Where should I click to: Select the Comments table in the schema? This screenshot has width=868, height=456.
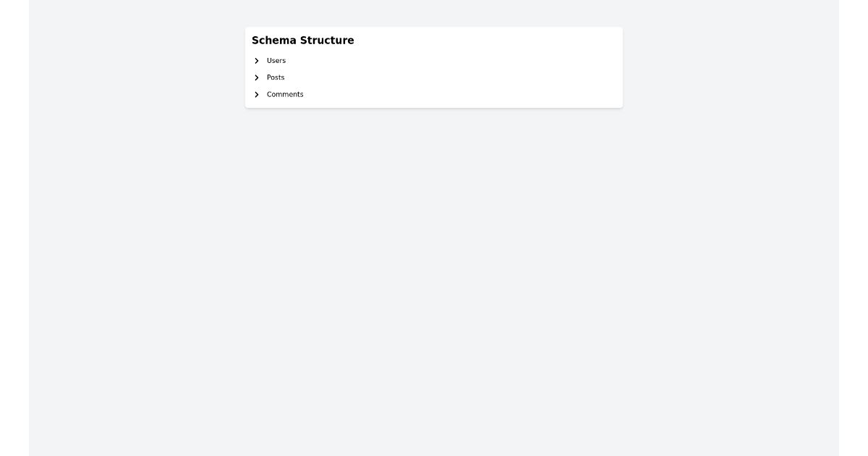point(285,94)
